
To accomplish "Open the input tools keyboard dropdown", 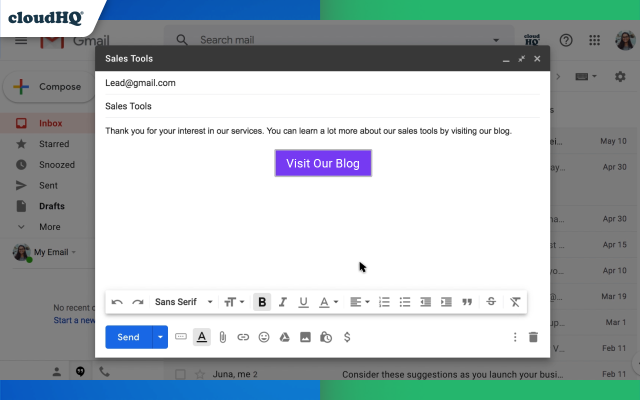I will (x=586, y=76).
